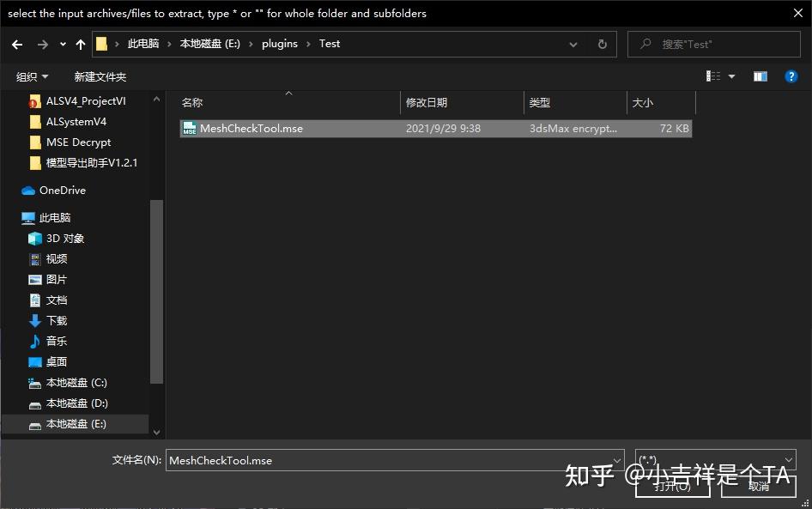Screen dimensions: 812x509
Task: Click plugins in the breadcrumb path
Action: pos(279,43)
